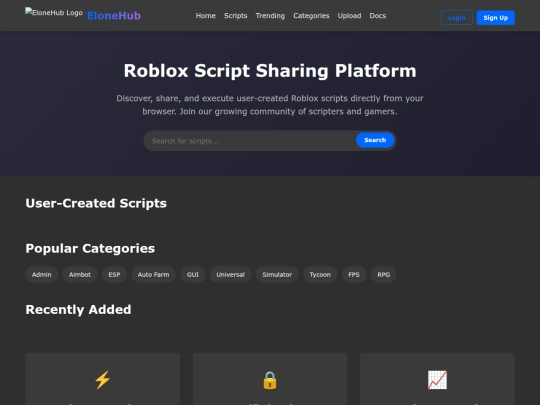Select the ESP category tag

(114, 274)
